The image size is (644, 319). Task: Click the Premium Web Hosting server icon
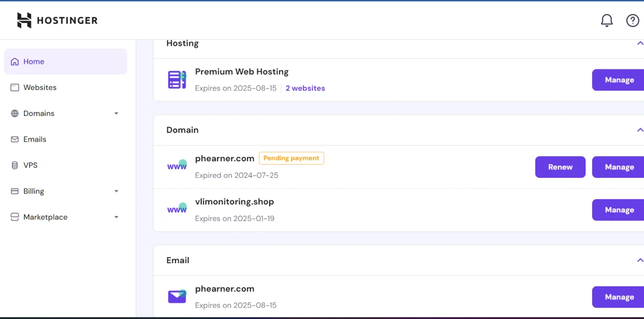click(177, 80)
